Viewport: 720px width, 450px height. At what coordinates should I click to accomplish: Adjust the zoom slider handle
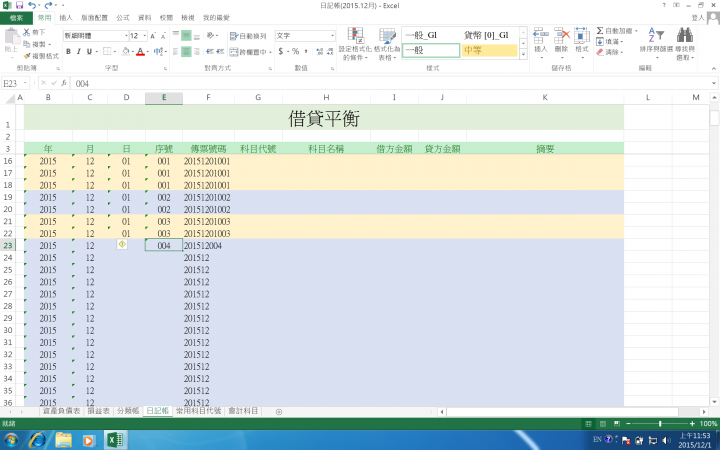coord(660,423)
